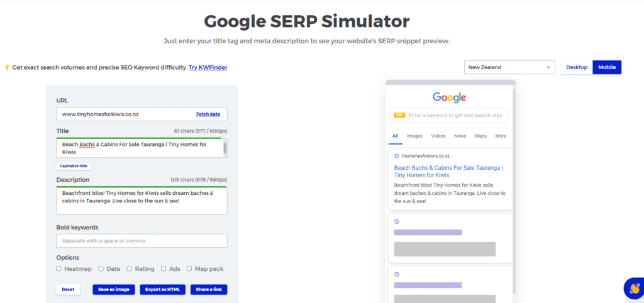Click the Title field scrollbar
The image size is (644, 303).
(225, 148)
